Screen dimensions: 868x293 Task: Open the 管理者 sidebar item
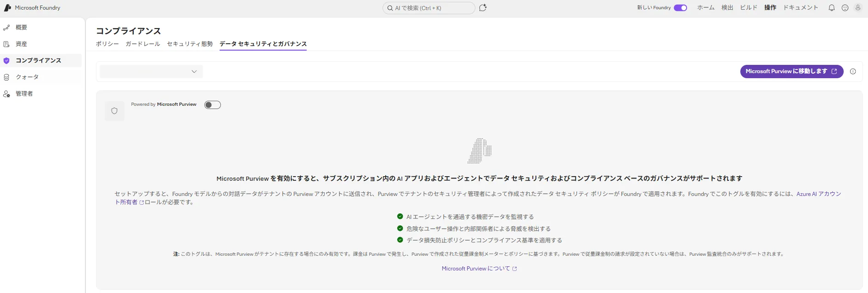click(x=41, y=94)
